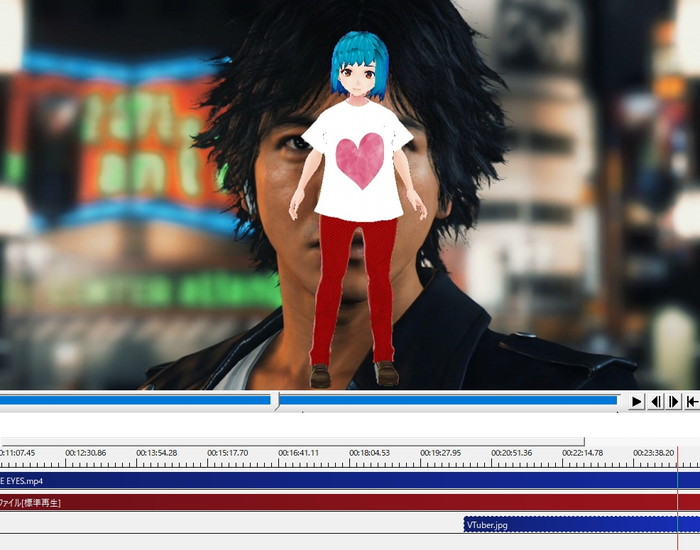This screenshot has width=700, height=550.
Task: Click the 00:11:07.45 ruler mark
Action: pos(17,453)
